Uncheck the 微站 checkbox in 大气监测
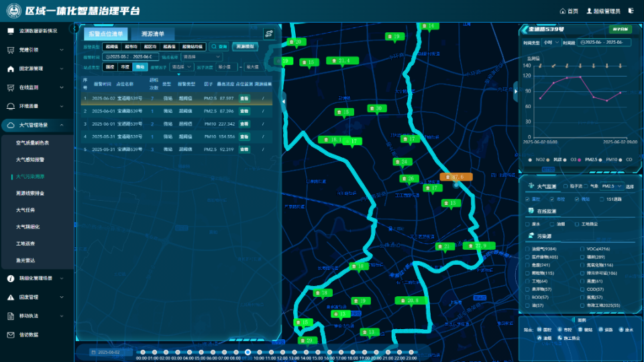Screen dimensions: 644x362 tap(577, 199)
